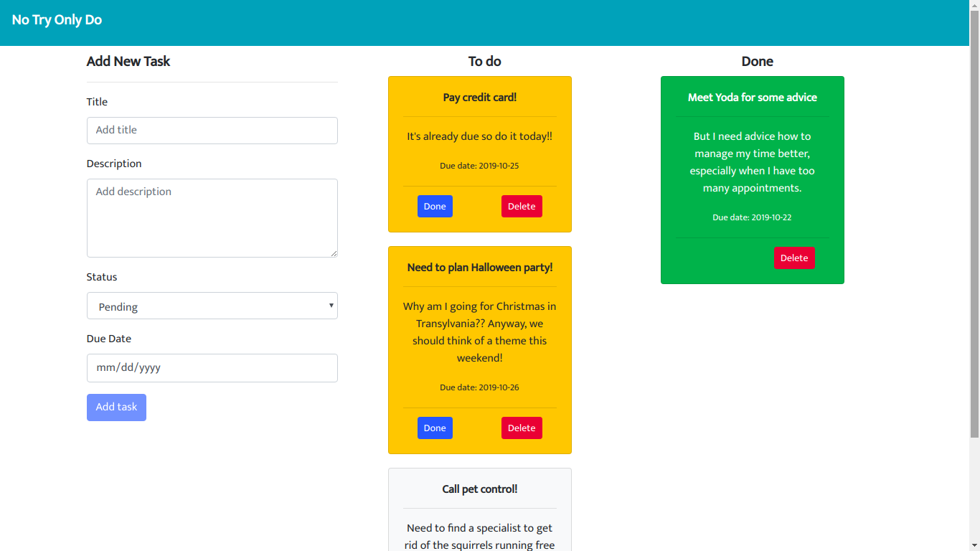
Task: Click the squirrels specialist description text
Action: click(x=480, y=537)
